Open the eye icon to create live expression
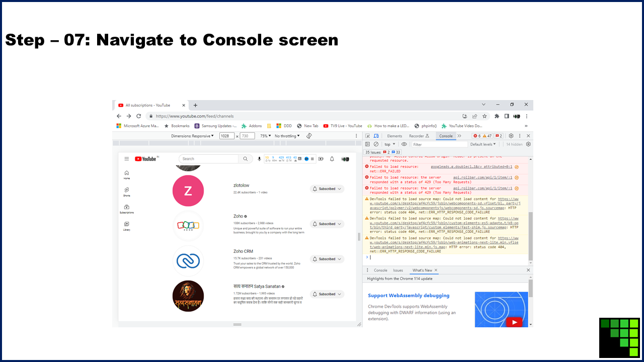Image resolution: width=644 pixels, height=362 pixels. pyautogui.click(x=404, y=144)
